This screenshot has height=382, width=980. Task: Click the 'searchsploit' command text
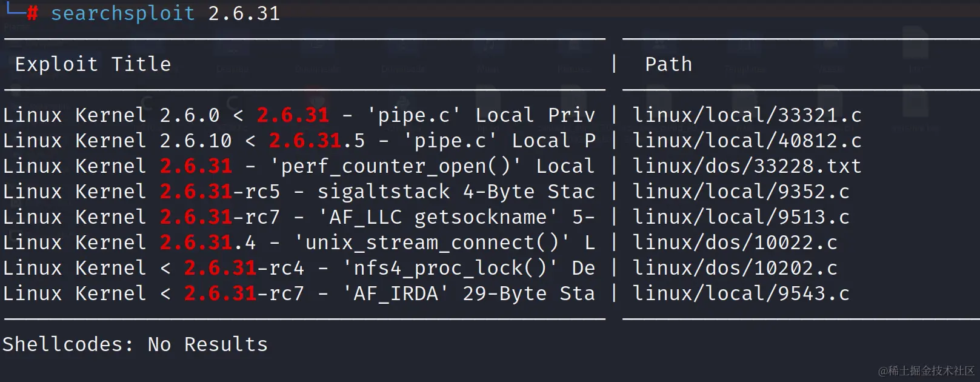pos(122,13)
